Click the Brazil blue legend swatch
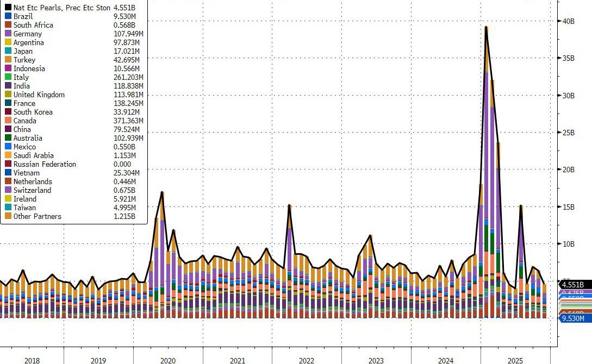592x364 pixels. (8, 17)
